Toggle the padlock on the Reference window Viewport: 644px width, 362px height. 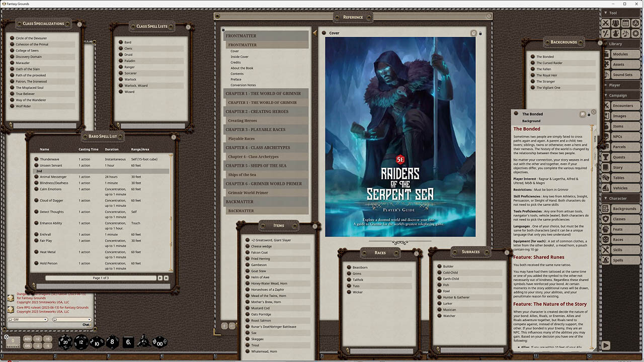480,33
